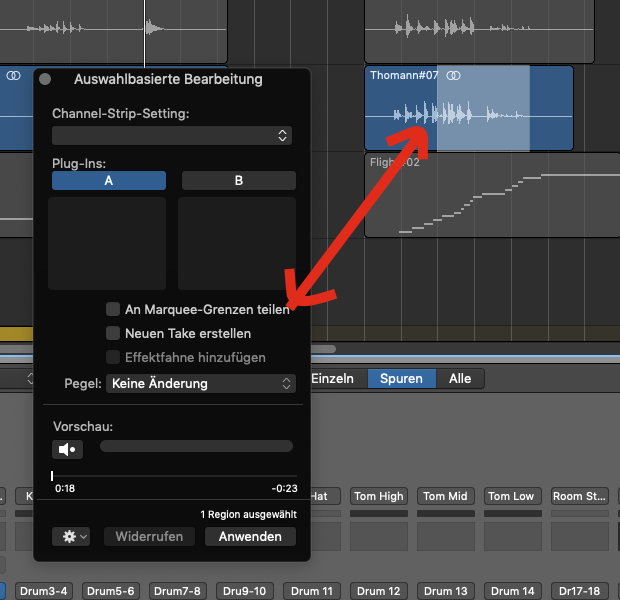Click the Vorschau speaker preview button

pyautogui.click(x=67, y=450)
